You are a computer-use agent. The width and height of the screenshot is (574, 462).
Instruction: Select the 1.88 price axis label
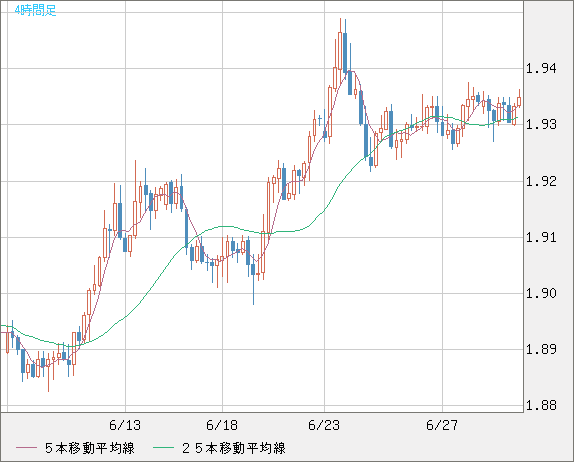click(541, 405)
